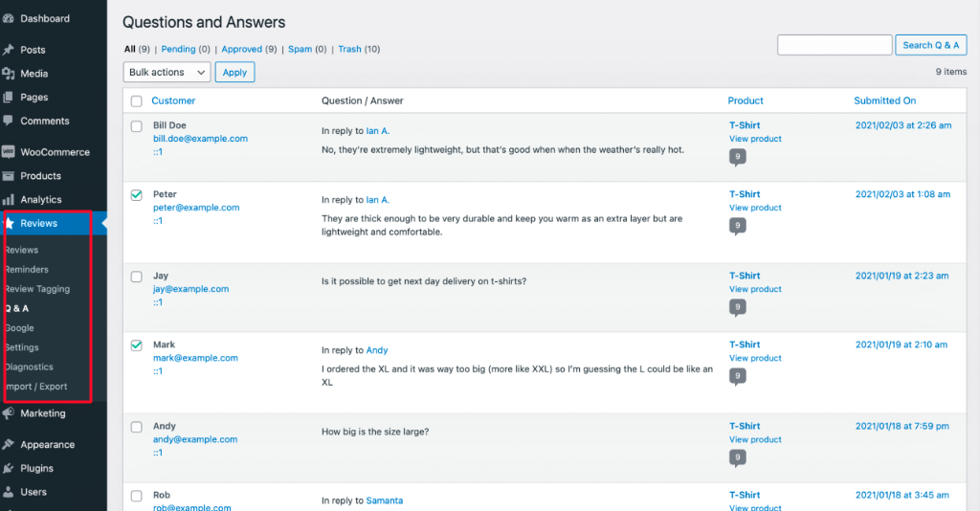Open the Review Tagging submenu item
The width and height of the screenshot is (980, 511).
[x=37, y=289]
